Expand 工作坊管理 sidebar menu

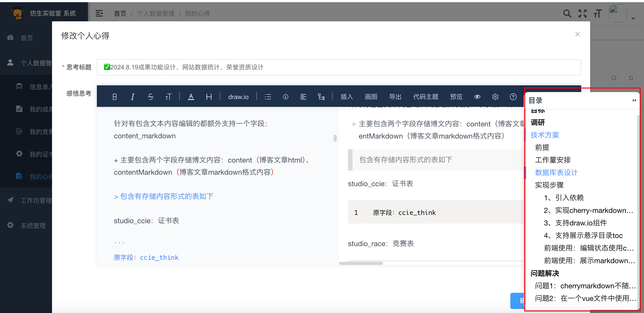coord(26,200)
